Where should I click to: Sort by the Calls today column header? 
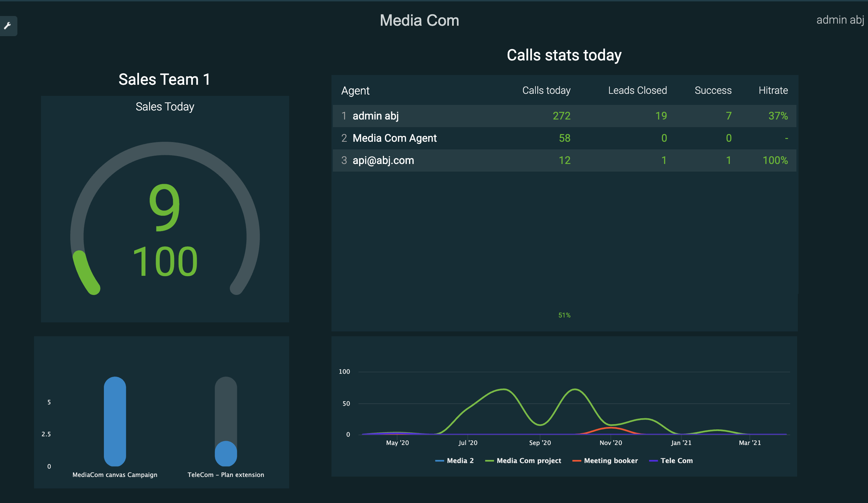click(546, 90)
